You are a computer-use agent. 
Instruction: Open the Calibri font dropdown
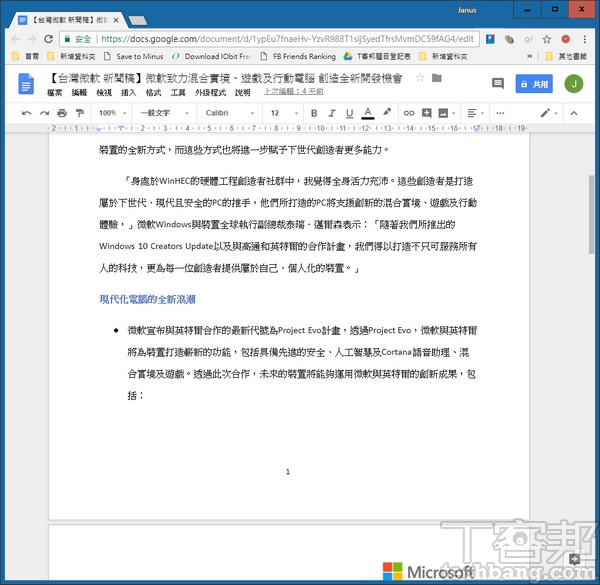(x=230, y=113)
